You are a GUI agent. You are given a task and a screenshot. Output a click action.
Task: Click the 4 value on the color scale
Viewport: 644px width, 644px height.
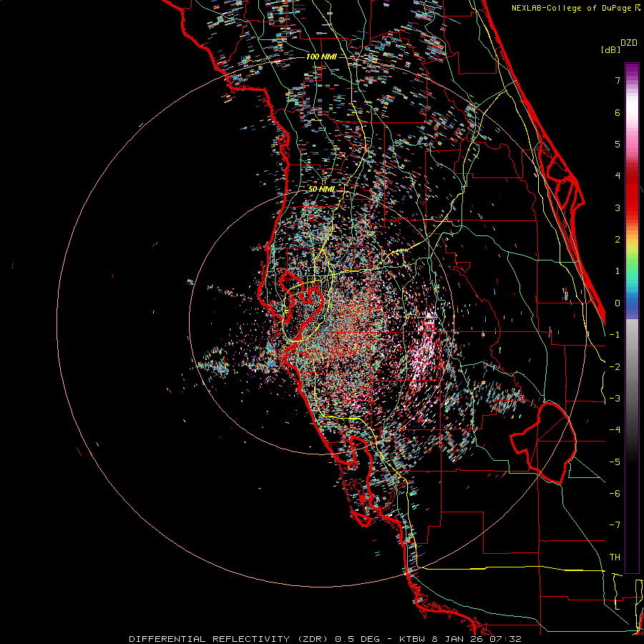(618, 176)
